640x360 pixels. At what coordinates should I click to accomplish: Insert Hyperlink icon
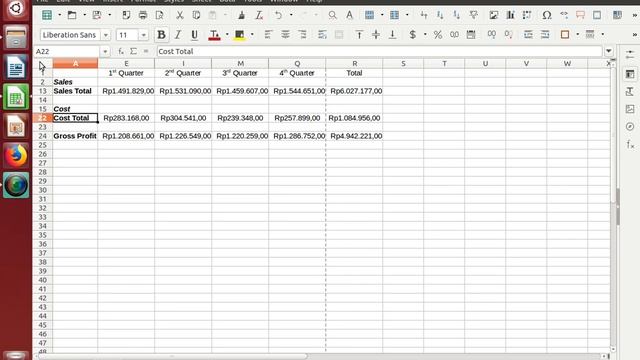coord(564,15)
